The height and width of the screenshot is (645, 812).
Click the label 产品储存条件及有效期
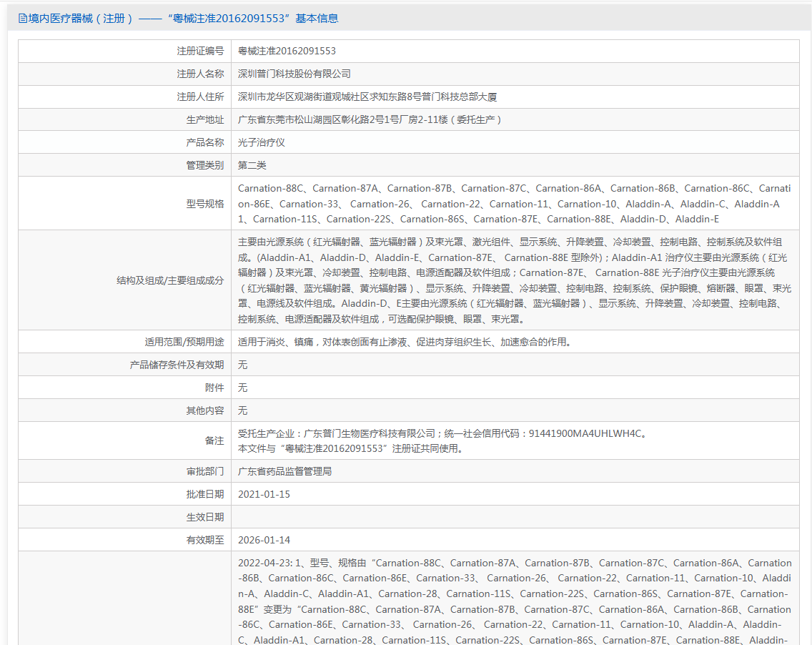pyautogui.click(x=177, y=365)
